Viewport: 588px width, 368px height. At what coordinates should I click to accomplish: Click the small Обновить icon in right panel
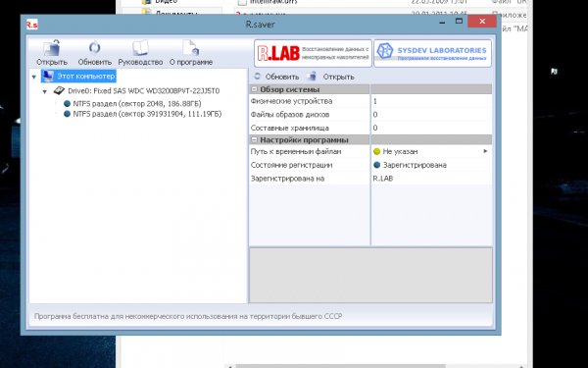(x=257, y=77)
